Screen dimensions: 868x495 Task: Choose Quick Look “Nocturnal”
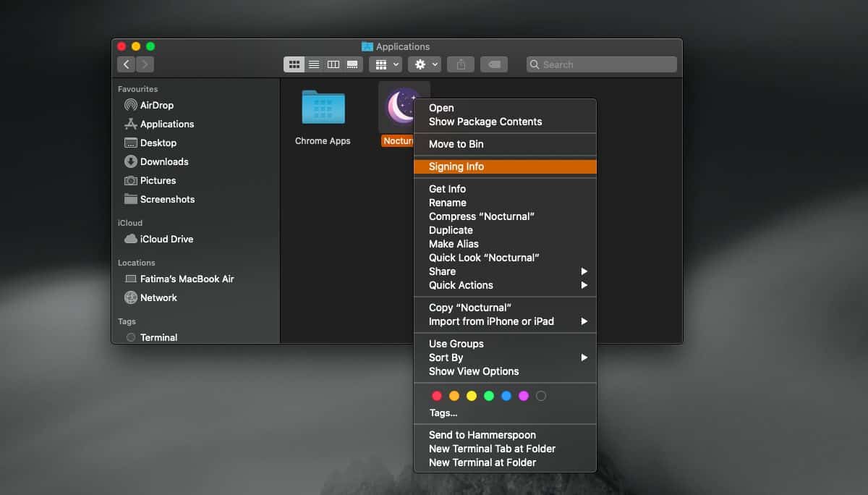tap(505, 258)
